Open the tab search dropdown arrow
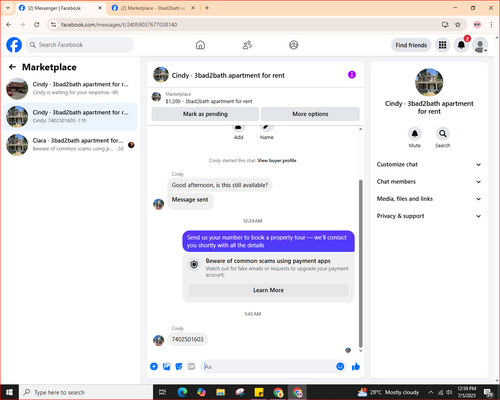 tap(8, 8)
